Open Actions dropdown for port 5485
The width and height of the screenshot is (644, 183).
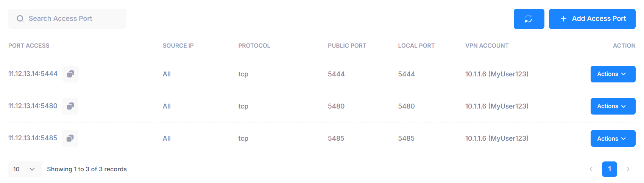pyautogui.click(x=613, y=138)
